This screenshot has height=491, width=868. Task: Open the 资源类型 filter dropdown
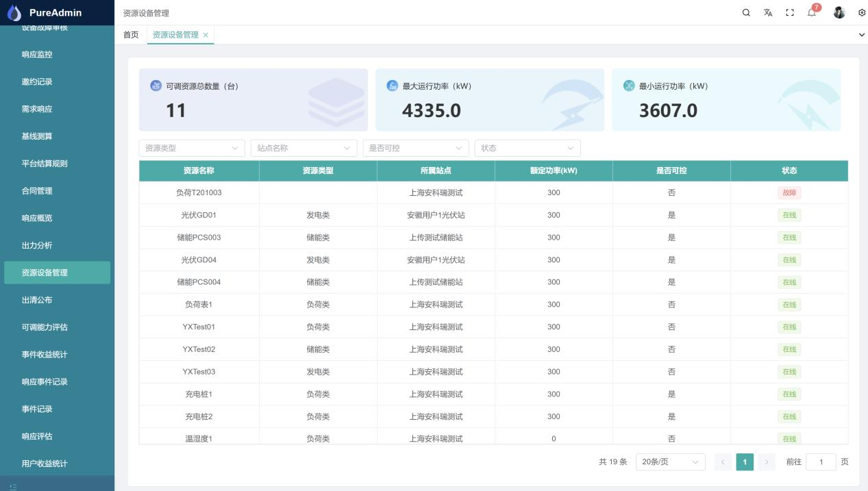click(190, 147)
